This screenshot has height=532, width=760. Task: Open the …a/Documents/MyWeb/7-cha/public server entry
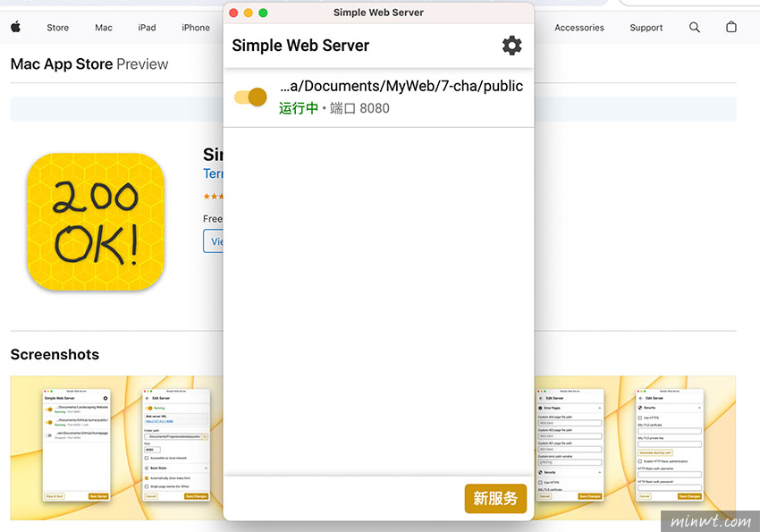click(378, 97)
